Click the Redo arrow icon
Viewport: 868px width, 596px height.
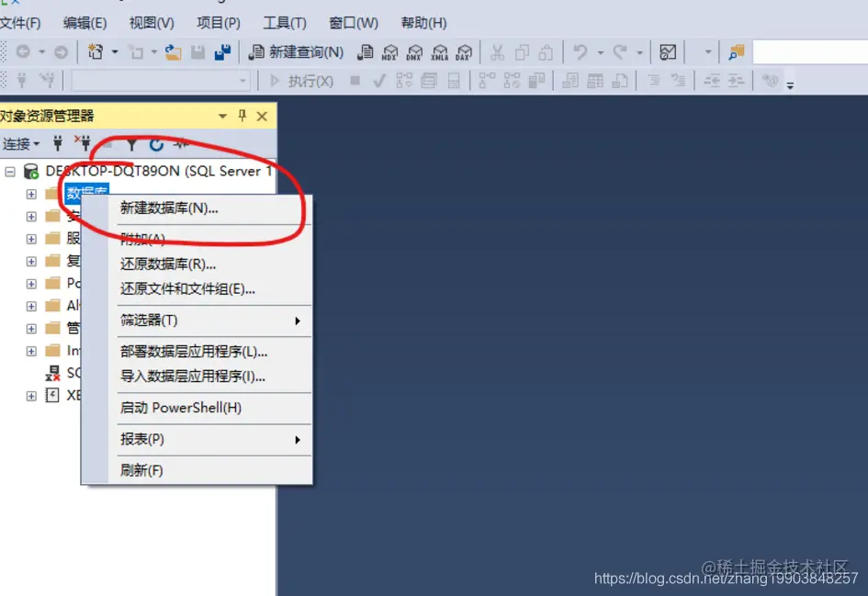(620, 52)
